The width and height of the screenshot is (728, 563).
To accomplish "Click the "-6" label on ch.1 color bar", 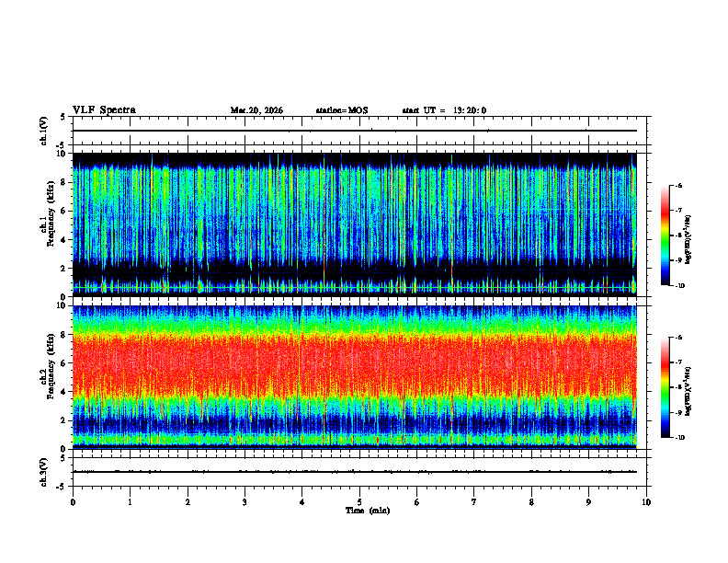I will pos(679,186).
